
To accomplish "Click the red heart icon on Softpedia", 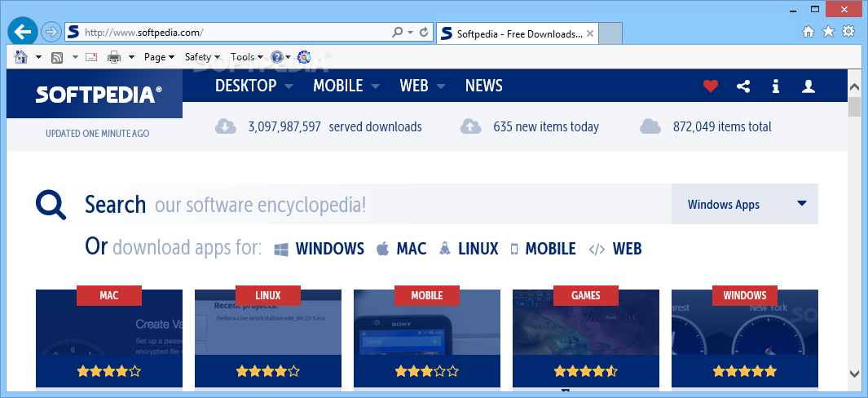I will [711, 86].
